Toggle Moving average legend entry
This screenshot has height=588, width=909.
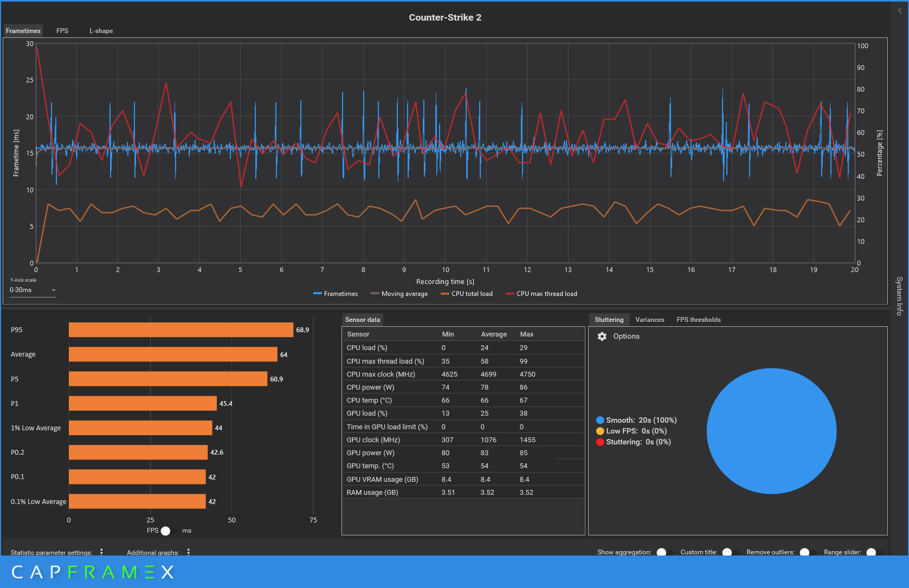pyautogui.click(x=399, y=294)
